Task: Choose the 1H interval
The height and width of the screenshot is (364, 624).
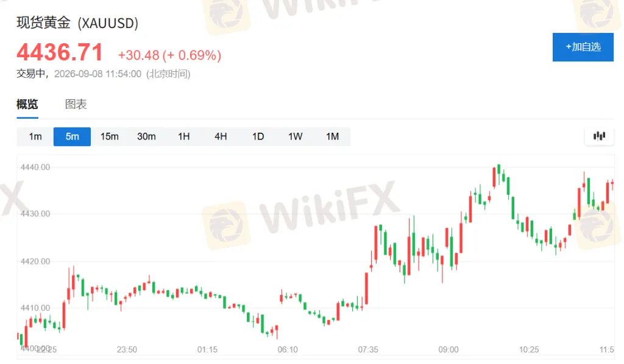Action: [183, 137]
